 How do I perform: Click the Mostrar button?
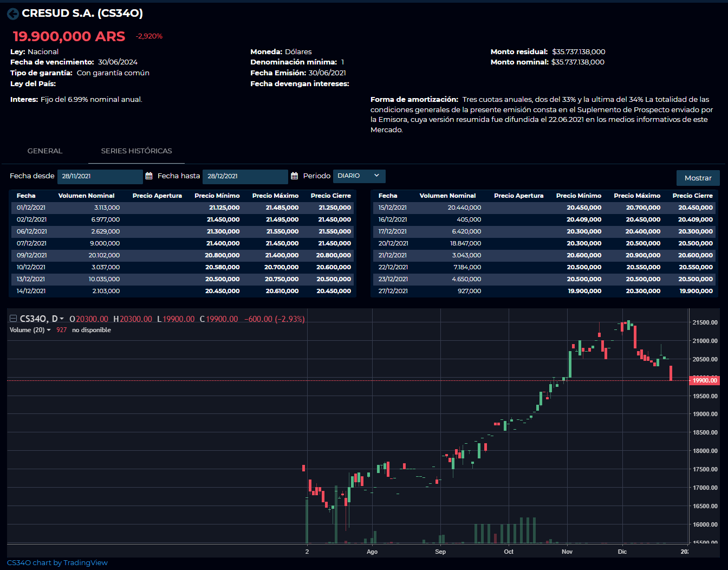point(698,178)
